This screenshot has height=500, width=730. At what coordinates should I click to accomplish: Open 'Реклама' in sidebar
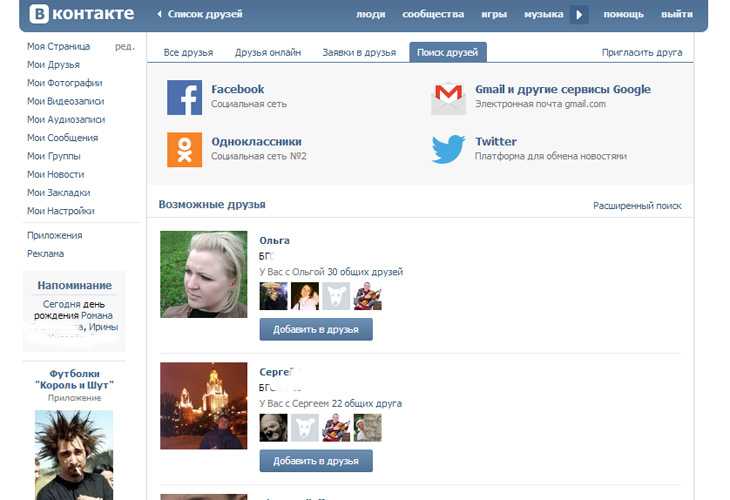tap(46, 254)
